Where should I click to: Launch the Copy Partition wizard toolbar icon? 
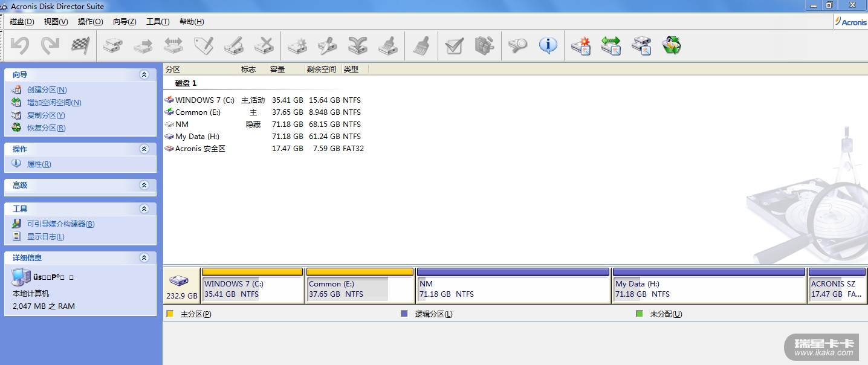[x=641, y=46]
